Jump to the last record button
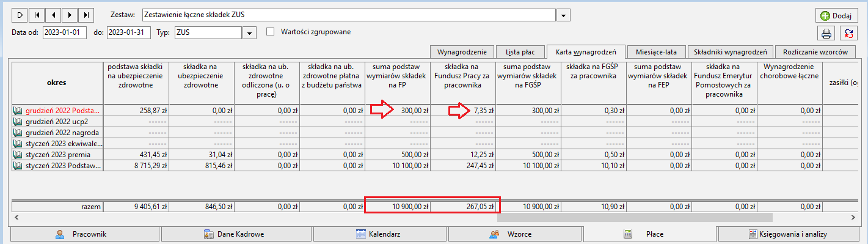This screenshot has width=868, height=244. click(87, 15)
